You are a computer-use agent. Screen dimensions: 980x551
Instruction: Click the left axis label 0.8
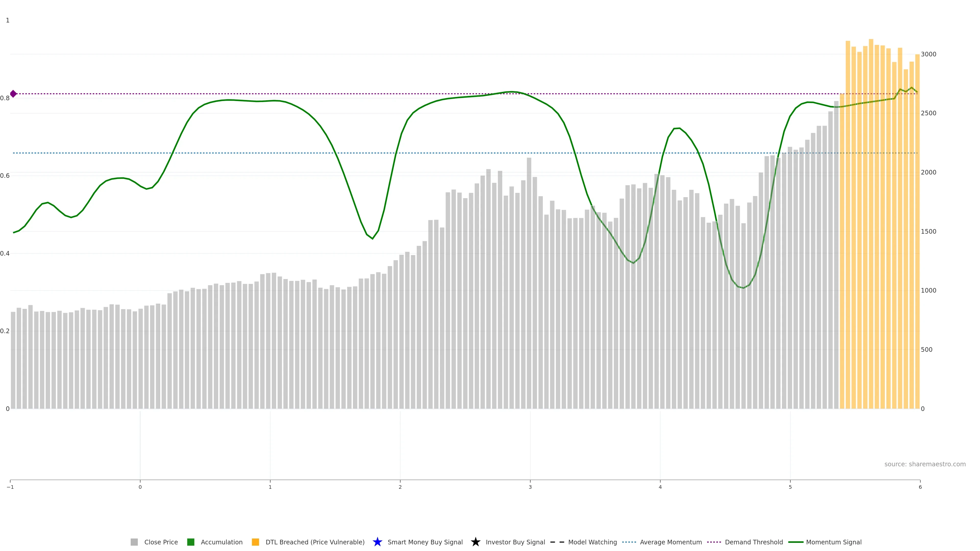coord(5,98)
